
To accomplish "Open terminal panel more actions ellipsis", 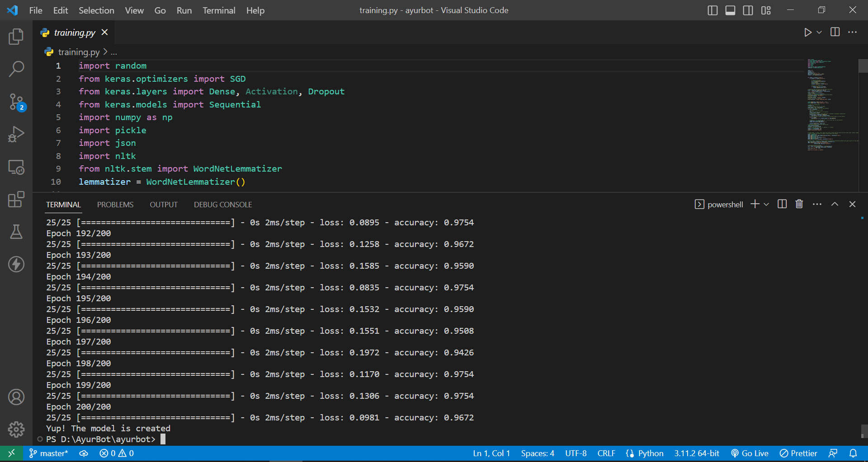I will click(x=817, y=204).
